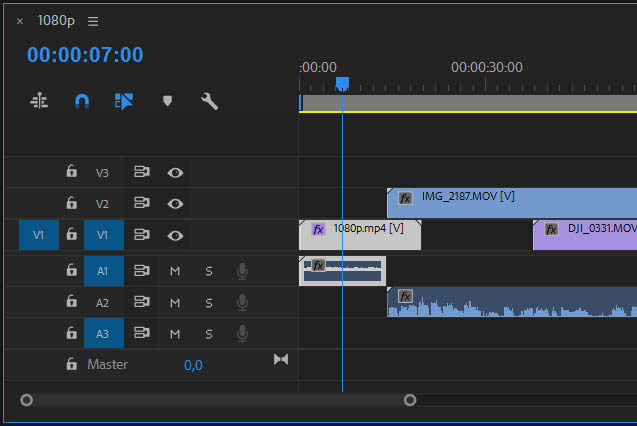Select the 1080p sequence tab title
Image resolution: width=637 pixels, height=426 pixels.
[x=56, y=20]
